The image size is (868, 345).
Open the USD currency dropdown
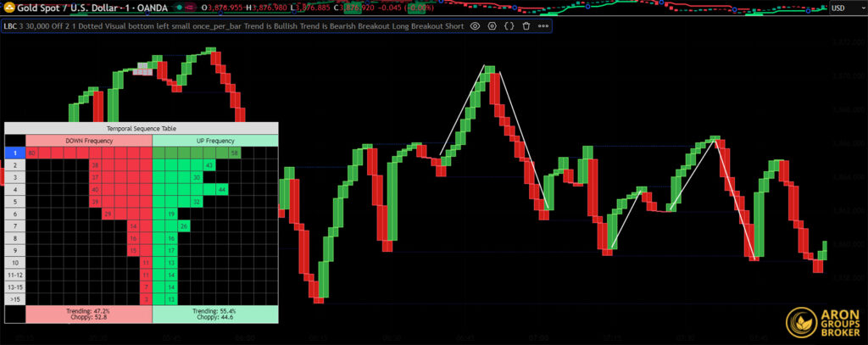(x=844, y=8)
